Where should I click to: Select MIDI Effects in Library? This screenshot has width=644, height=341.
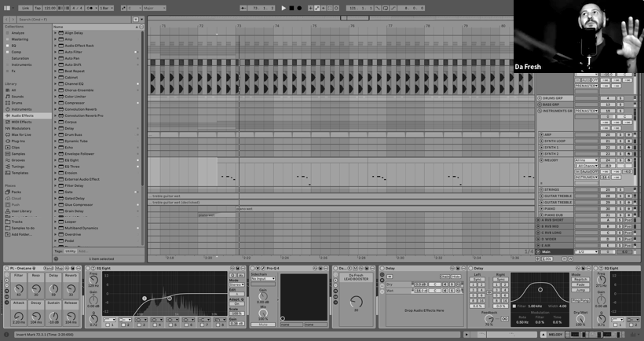[x=21, y=122]
